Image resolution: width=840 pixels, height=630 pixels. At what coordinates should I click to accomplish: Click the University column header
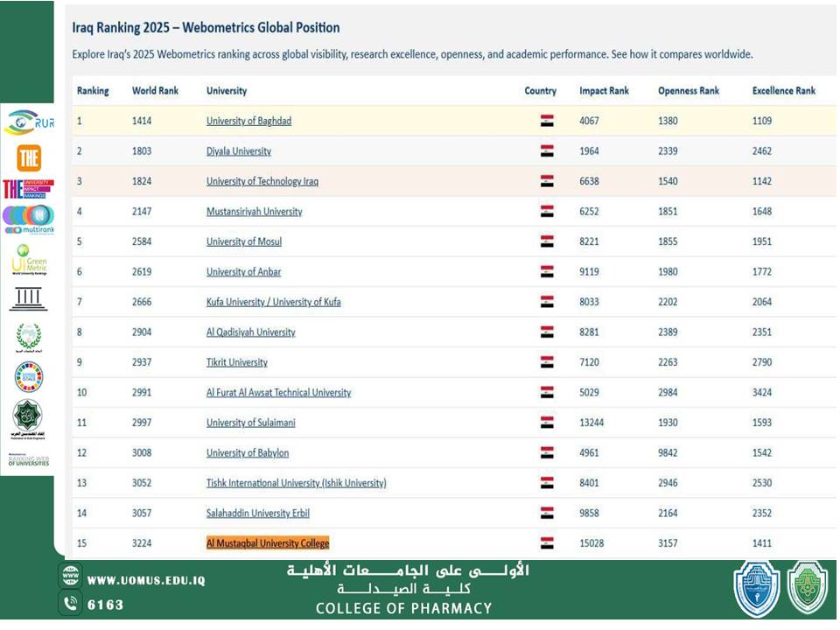[227, 90]
